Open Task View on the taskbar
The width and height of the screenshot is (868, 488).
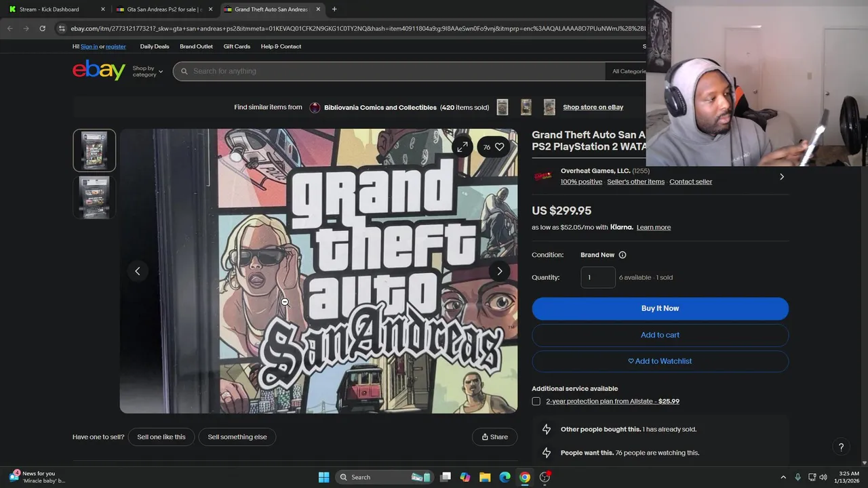446,477
